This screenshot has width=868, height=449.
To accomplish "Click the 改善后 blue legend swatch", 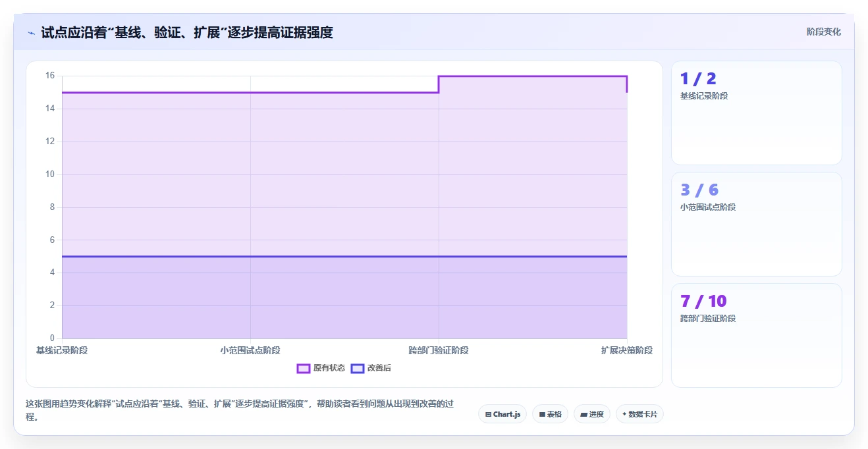I will pos(357,368).
